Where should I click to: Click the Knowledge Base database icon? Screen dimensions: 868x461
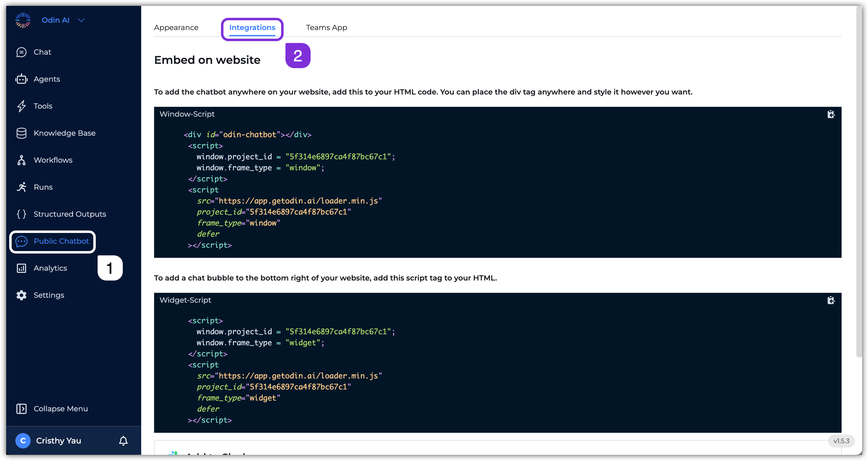[21, 133]
